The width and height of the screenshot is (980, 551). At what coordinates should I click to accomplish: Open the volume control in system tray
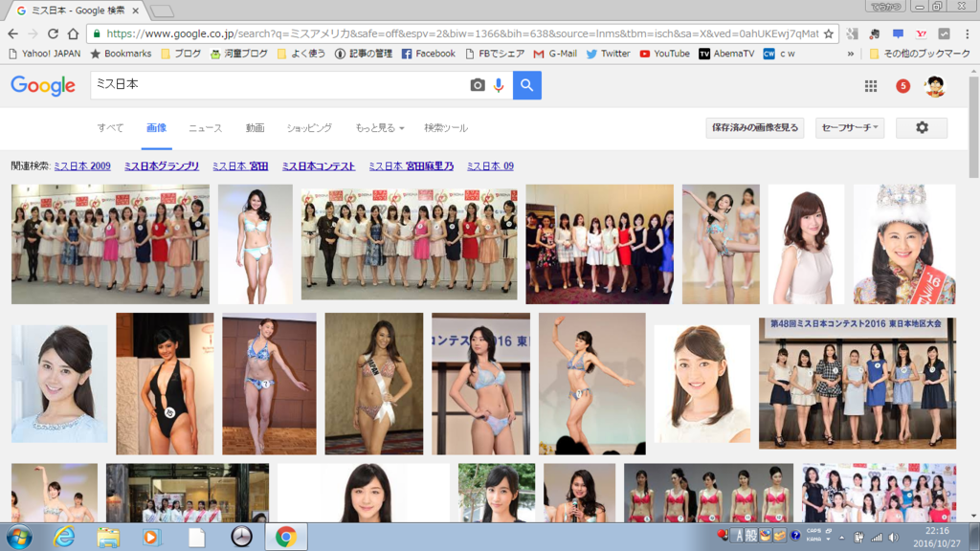tap(894, 538)
